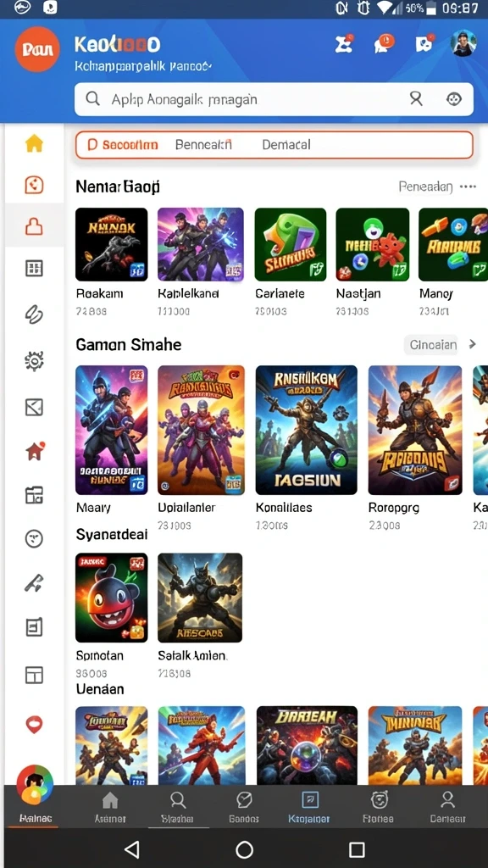
Task: Open the red house icon in sidebar
Action: coord(34,451)
